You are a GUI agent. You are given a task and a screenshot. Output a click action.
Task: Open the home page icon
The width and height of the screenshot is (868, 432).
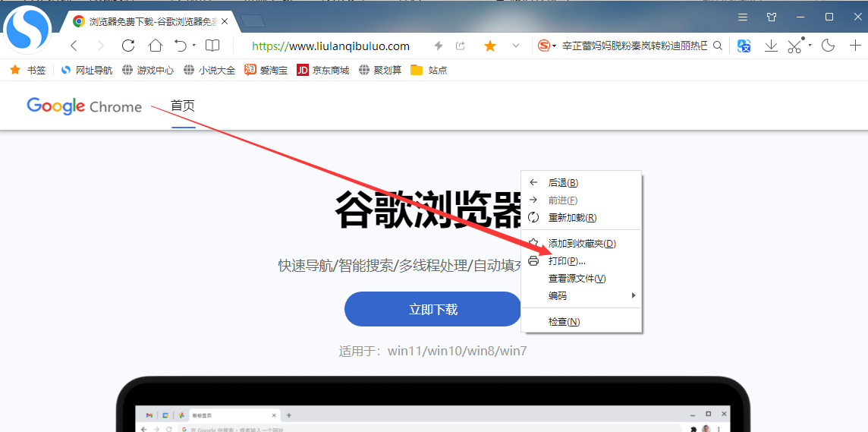156,46
